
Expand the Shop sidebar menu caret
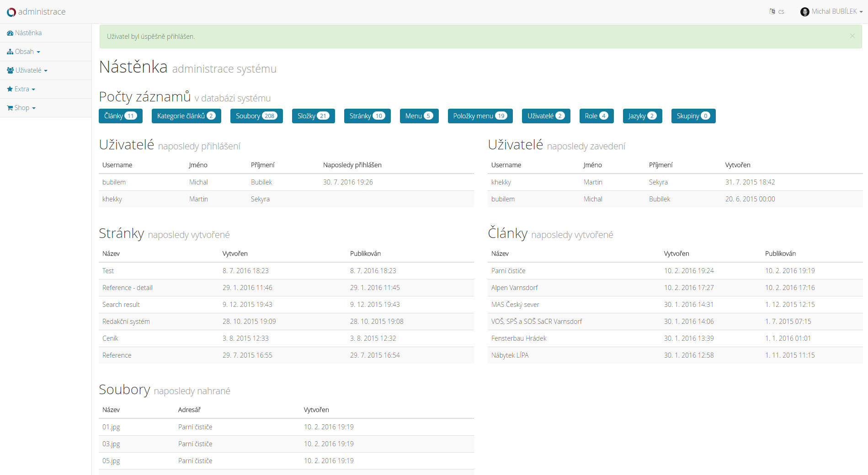click(x=34, y=108)
